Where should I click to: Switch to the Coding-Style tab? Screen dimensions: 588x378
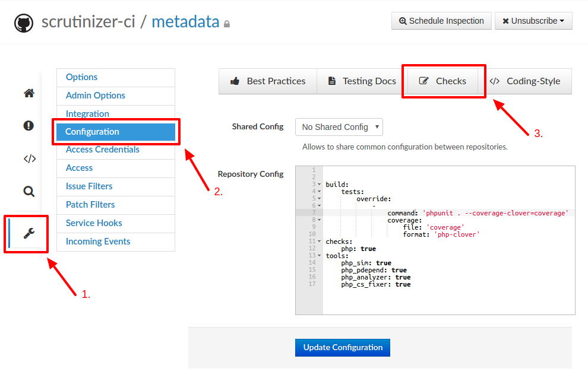point(525,81)
